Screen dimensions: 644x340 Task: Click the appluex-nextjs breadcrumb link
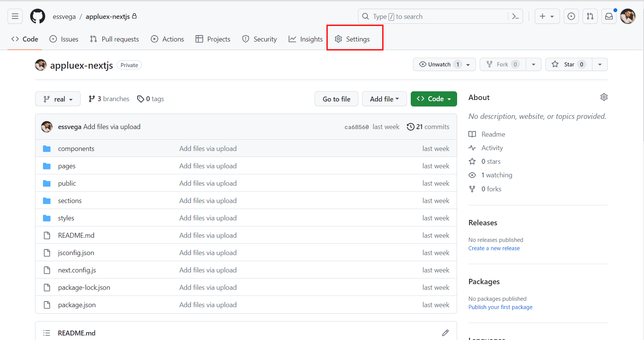pos(108,17)
